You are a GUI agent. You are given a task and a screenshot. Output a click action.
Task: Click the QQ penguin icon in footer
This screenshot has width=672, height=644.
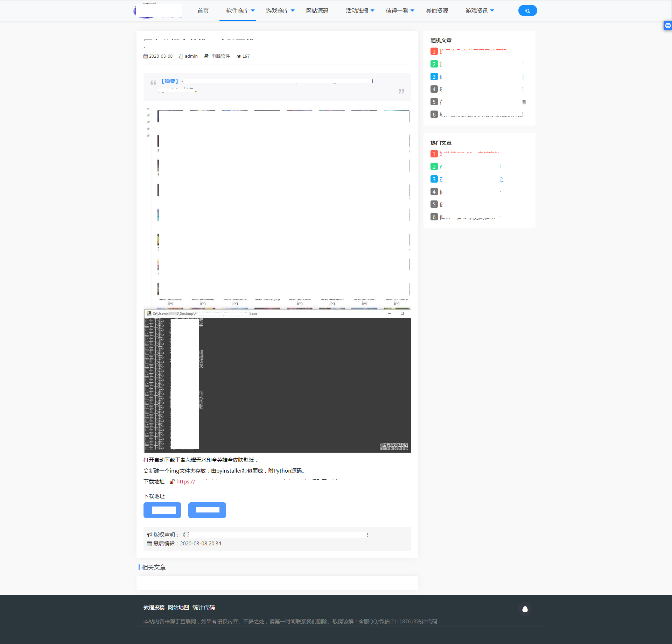tap(525, 609)
